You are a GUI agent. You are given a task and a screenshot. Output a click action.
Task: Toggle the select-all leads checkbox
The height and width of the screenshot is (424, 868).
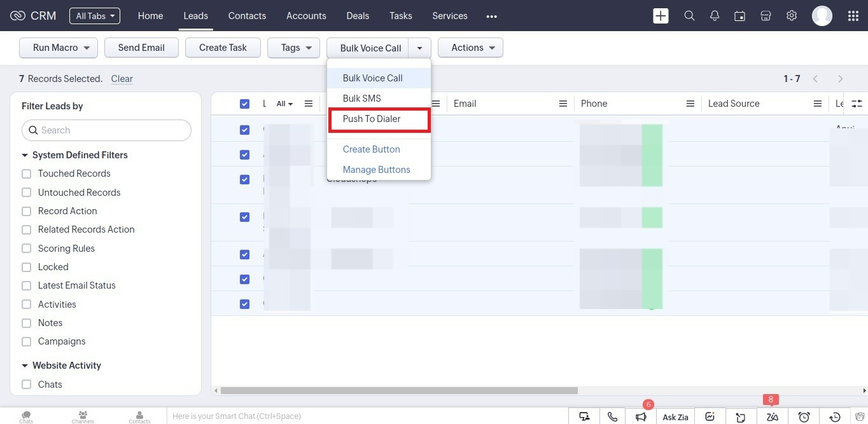pyautogui.click(x=244, y=104)
